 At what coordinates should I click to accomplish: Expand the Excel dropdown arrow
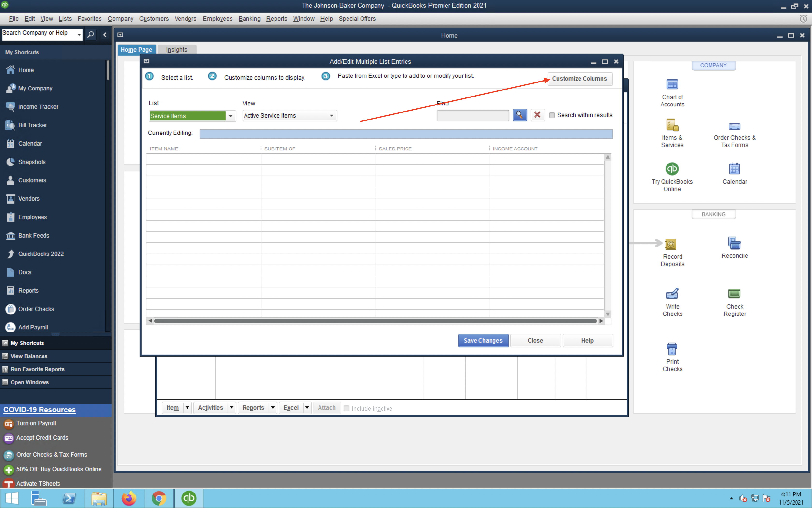307,408
